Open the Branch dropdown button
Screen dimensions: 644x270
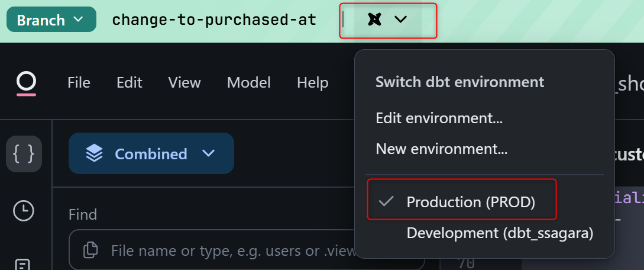click(x=51, y=20)
